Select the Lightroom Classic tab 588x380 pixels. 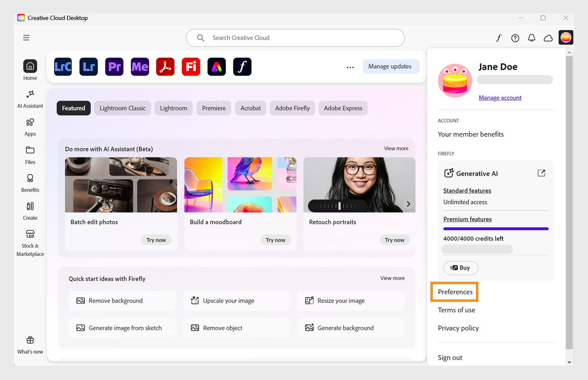tap(122, 108)
